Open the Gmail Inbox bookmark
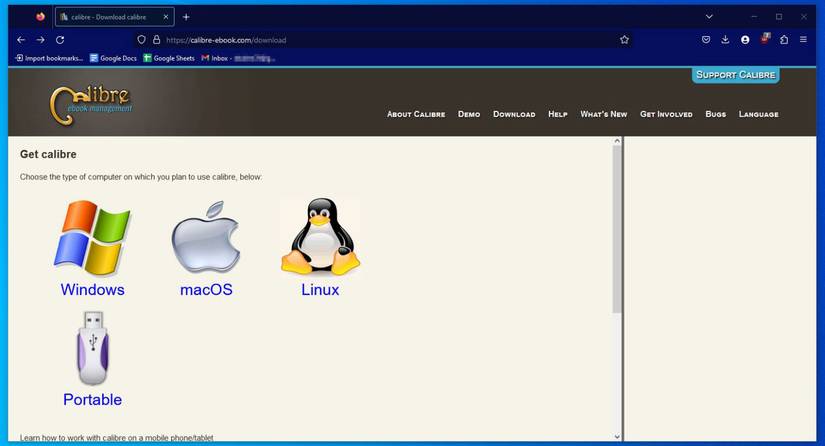The width and height of the screenshot is (825, 446). point(238,58)
